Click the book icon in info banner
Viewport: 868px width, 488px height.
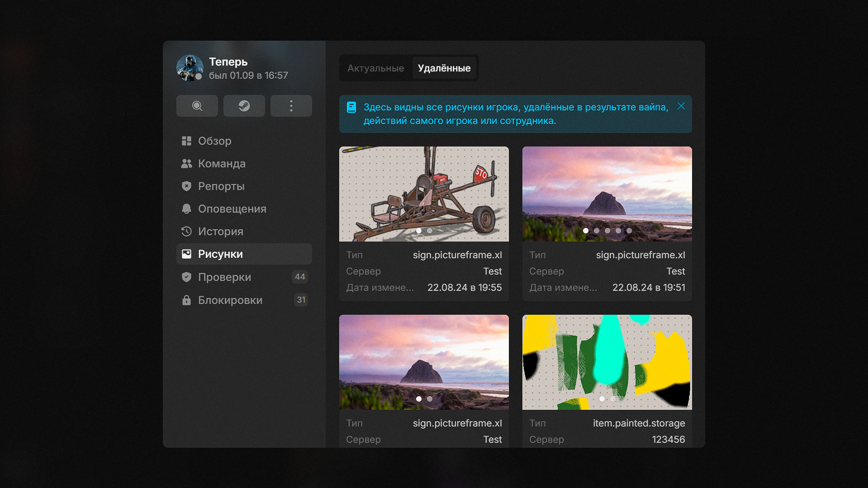click(x=351, y=107)
